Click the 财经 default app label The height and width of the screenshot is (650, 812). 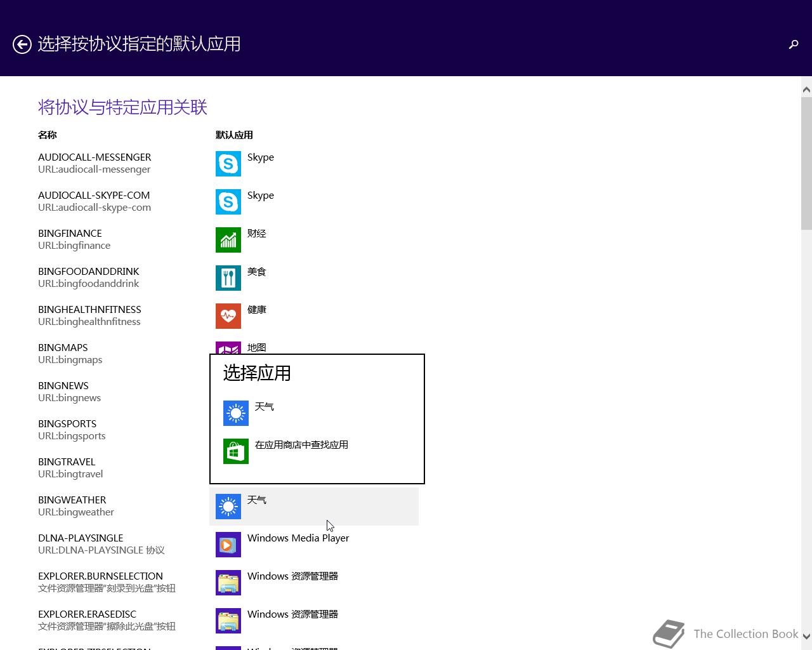(257, 233)
